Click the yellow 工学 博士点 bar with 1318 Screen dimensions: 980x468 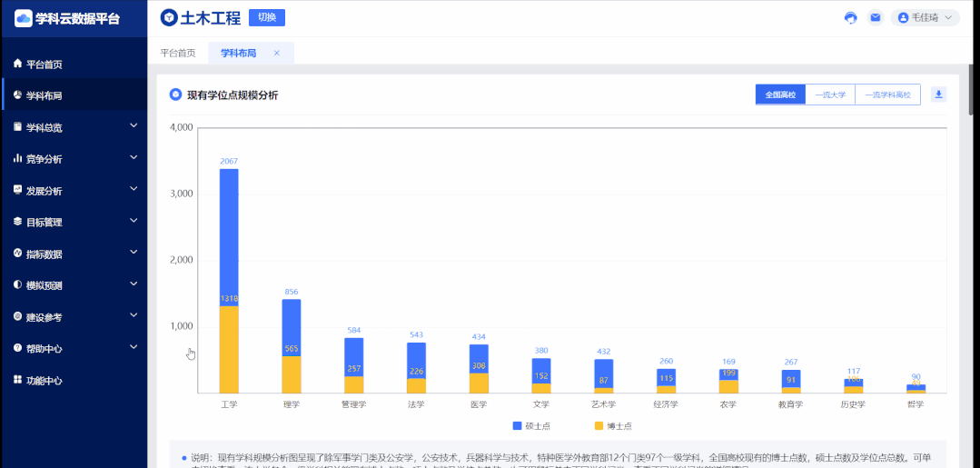229,349
